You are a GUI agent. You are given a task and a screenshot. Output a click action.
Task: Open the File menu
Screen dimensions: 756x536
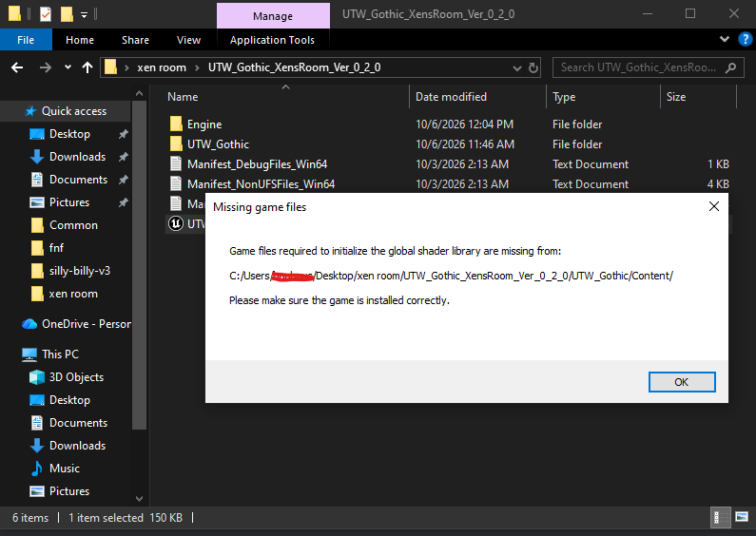pos(26,40)
